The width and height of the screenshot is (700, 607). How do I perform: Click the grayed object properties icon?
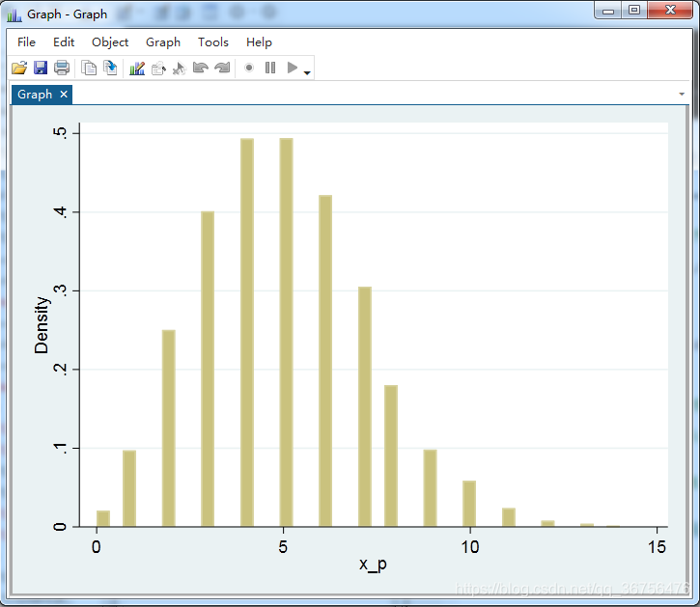click(158, 69)
